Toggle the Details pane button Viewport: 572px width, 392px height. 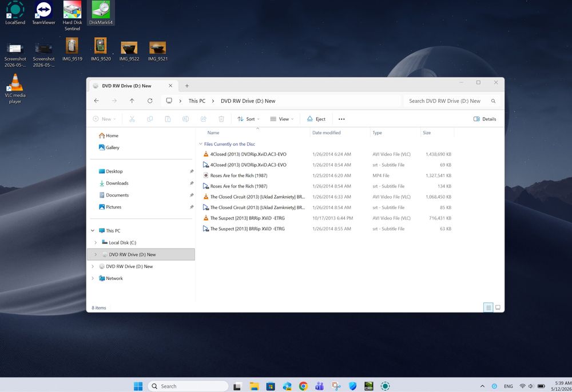(484, 119)
